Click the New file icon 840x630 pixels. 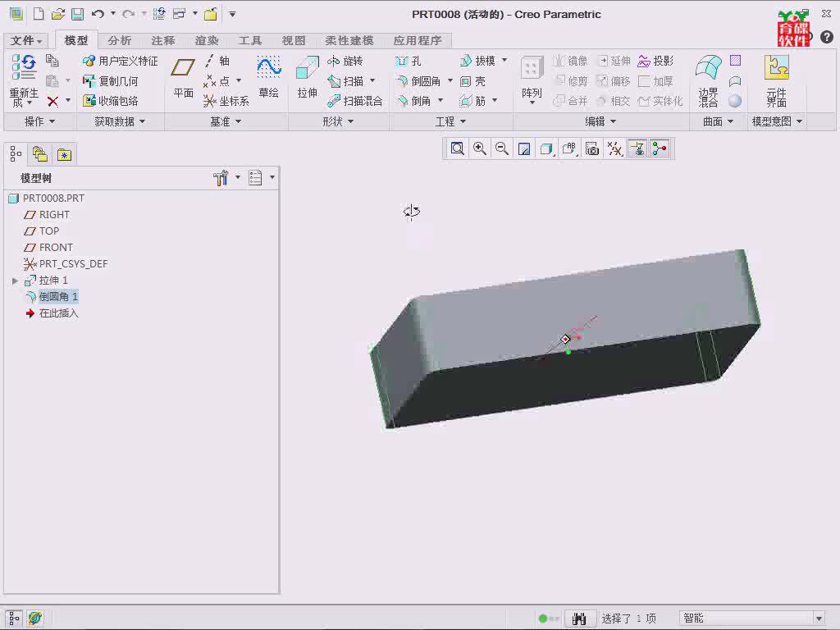(x=39, y=14)
